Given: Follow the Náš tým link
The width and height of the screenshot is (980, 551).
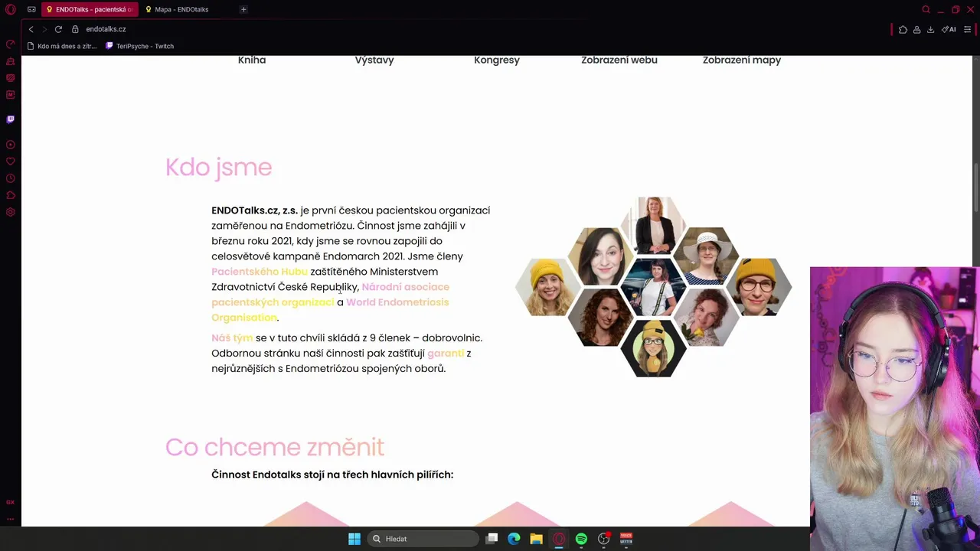Looking at the screenshot, I should tap(232, 337).
